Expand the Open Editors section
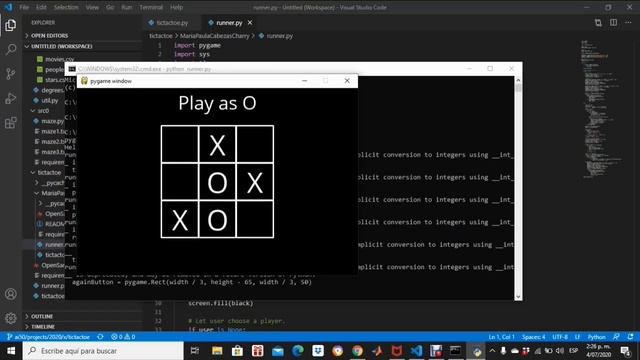 coord(82,36)
